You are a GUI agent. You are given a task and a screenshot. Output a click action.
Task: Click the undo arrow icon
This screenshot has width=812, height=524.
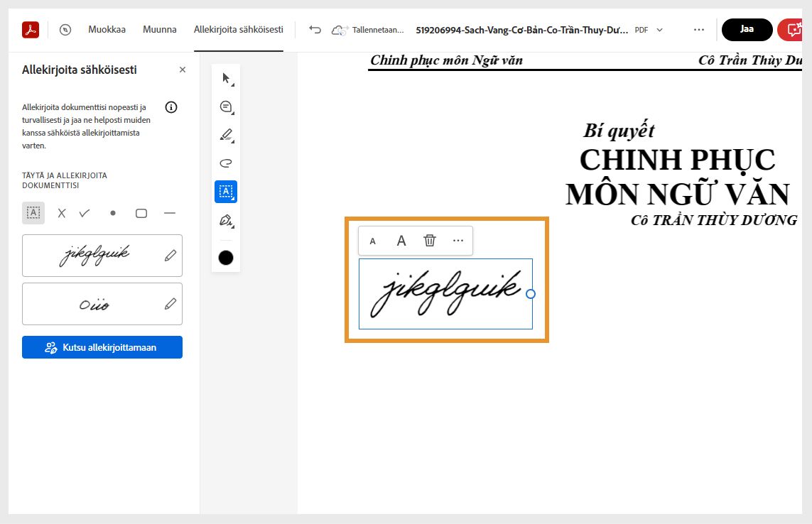coord(315,30)
